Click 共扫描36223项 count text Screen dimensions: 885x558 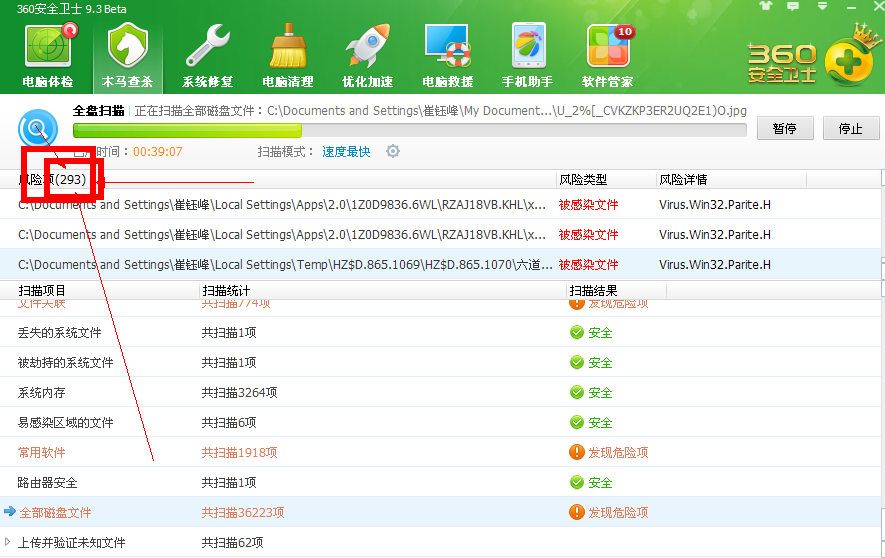(243, 512)
